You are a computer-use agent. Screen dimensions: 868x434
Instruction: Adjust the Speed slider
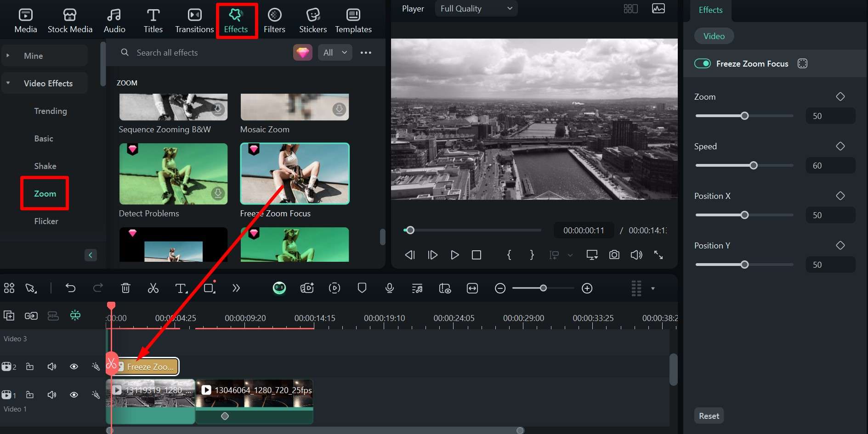coord(744,165)
